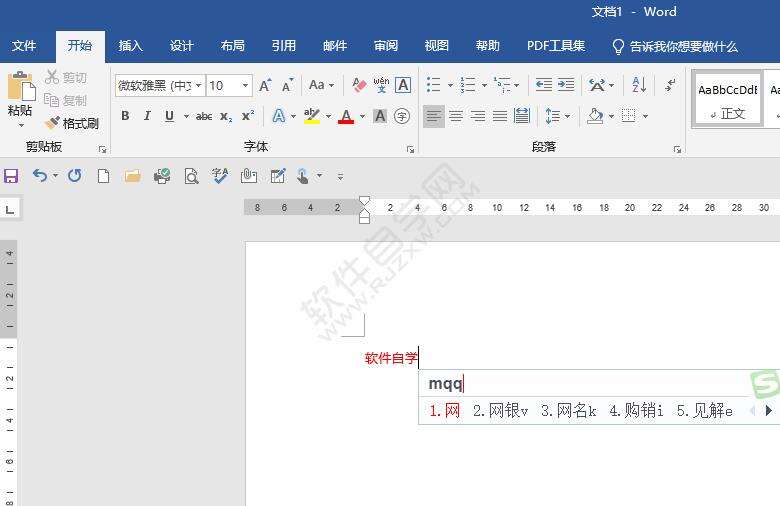
Task: Go to next IME candidate page
Action: 769,410
